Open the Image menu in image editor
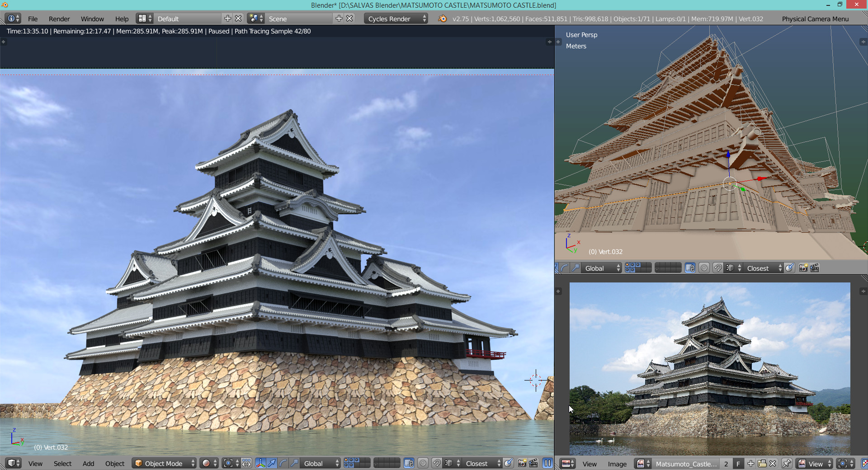 point(617,464)
